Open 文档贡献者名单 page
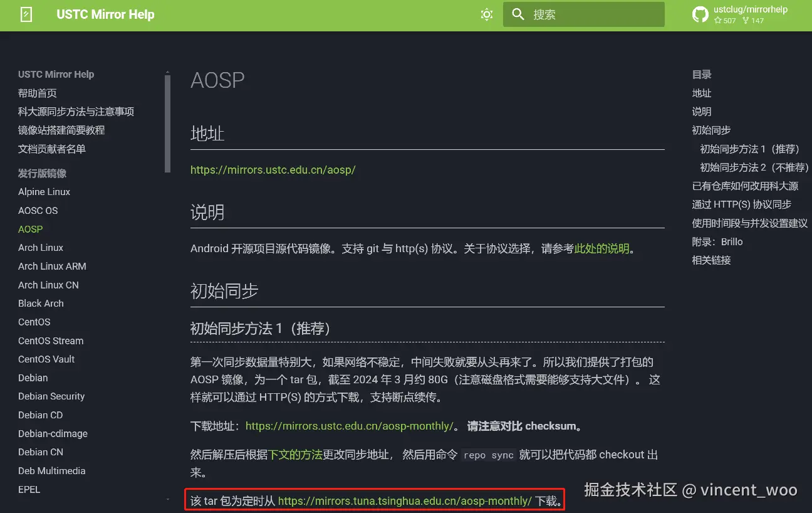Viewport: 812px width, 513px height. 52,149
